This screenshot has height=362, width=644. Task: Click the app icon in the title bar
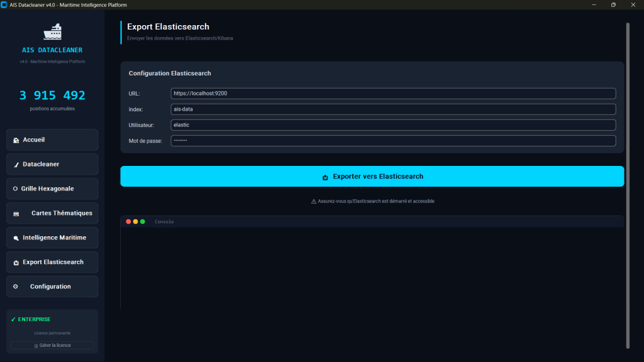[x=4, y=4]
